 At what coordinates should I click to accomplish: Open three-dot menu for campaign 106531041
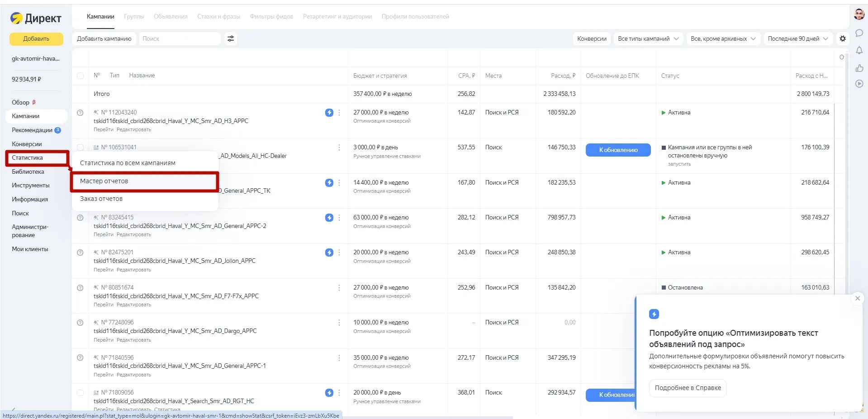point(339,148)
